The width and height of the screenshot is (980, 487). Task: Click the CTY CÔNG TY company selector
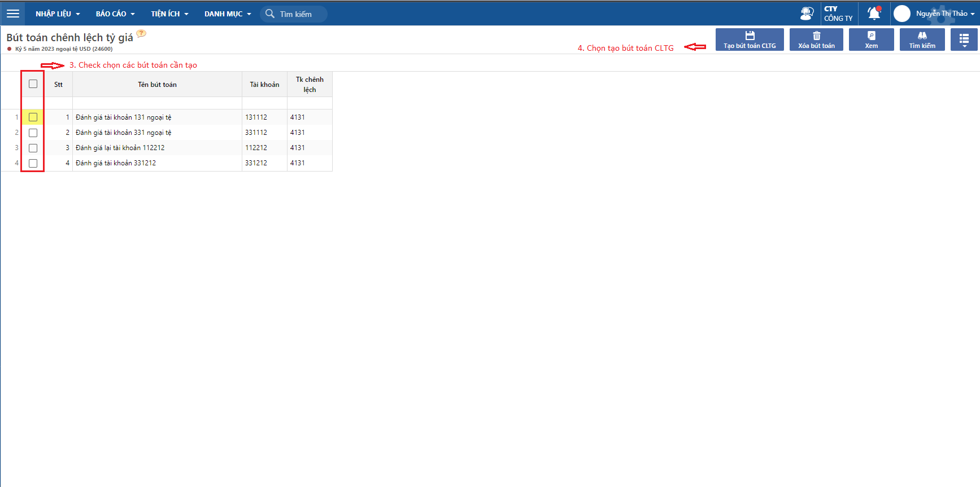tap(838, 14)
